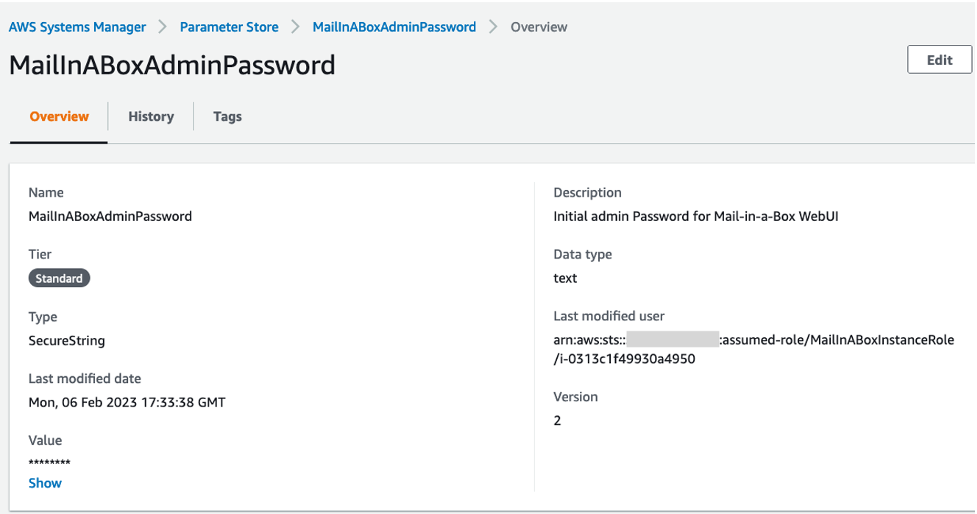Switch to the History tab
Viewport: 977px width, 514px height.
tap(151, 117)
